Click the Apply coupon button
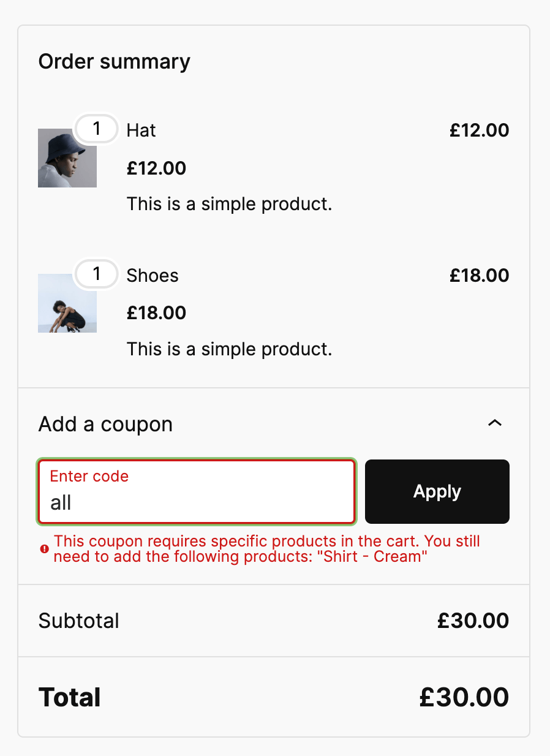 point(437,491)
